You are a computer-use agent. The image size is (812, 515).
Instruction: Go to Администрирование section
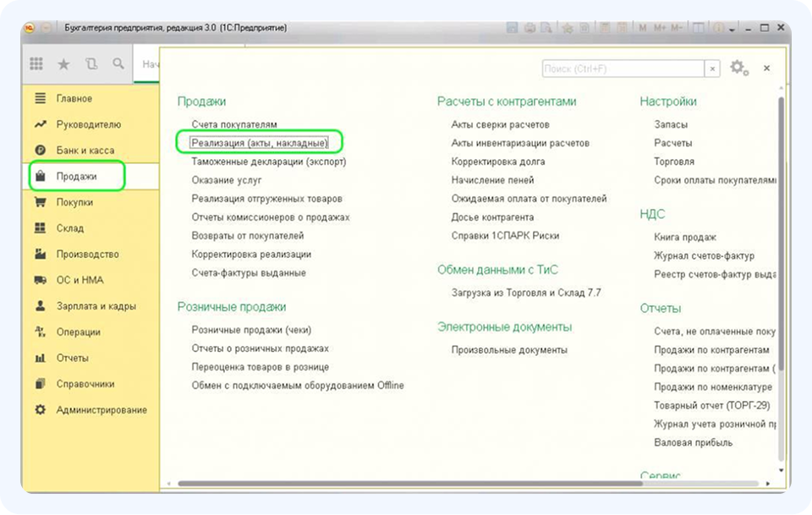pos(101,410)
